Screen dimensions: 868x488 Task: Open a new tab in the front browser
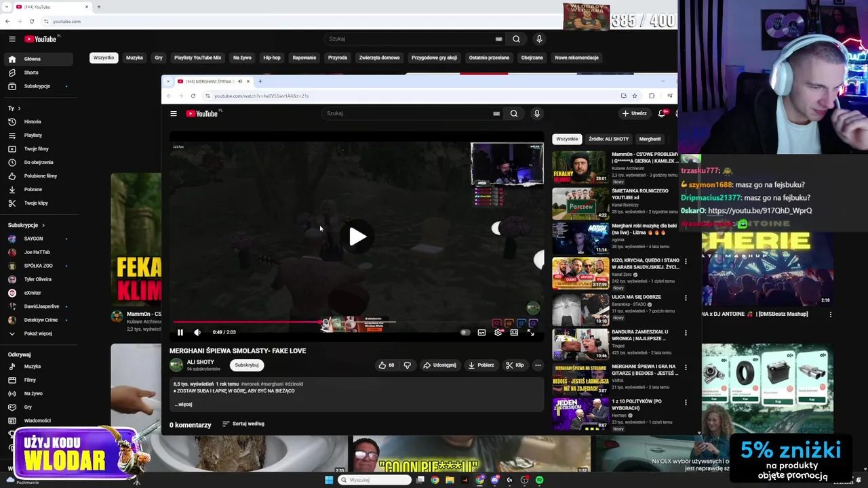(x=260, y=81)
